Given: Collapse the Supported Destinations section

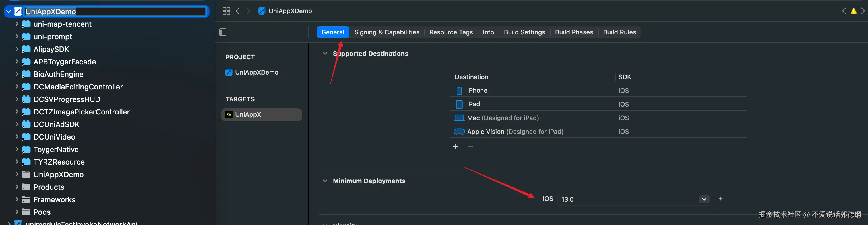Looking at the screenshot, I should [x=325, y=54].
